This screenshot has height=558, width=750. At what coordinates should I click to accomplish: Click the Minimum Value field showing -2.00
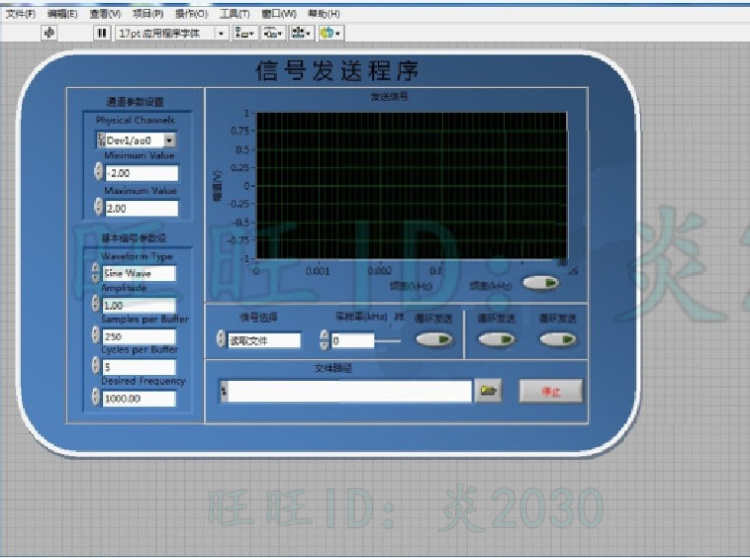[142, 173]
